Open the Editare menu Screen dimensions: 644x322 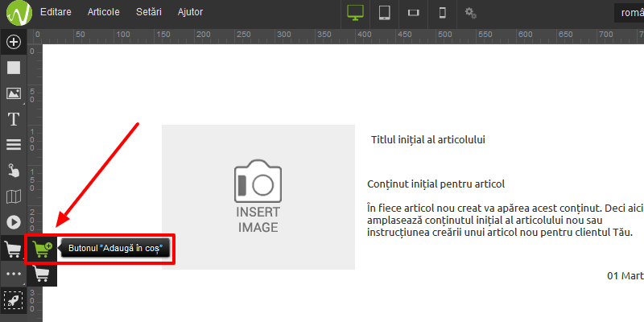click(56, 13)
